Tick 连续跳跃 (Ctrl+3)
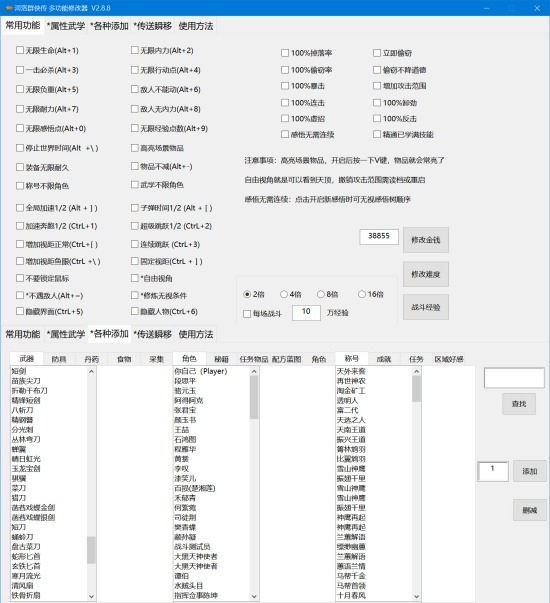 [x=135, y=244]
